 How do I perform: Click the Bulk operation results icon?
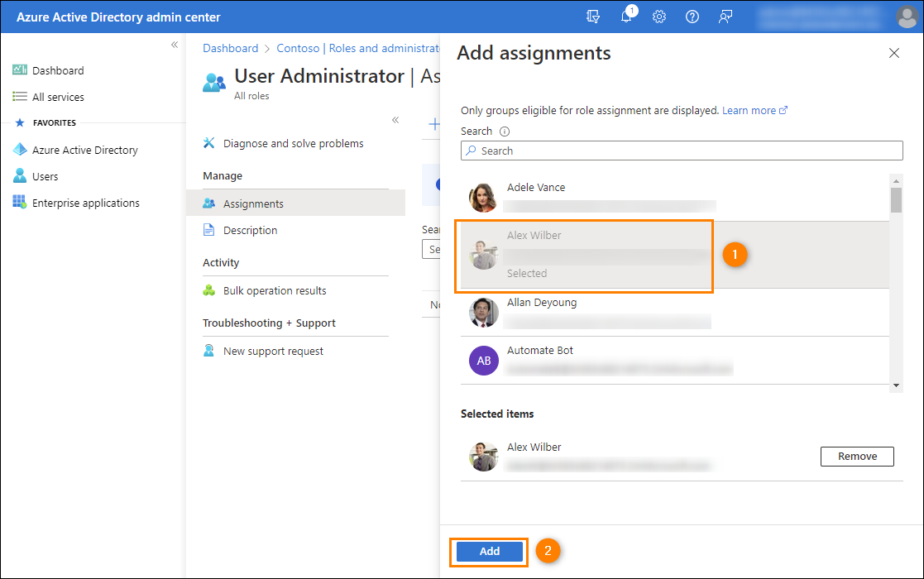click(208, 290)
